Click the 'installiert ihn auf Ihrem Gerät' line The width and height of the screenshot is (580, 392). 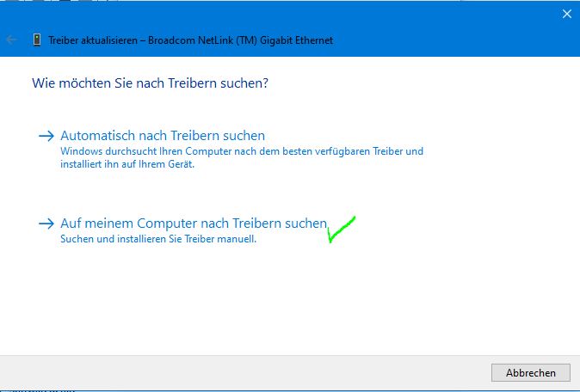coord(127,164)
